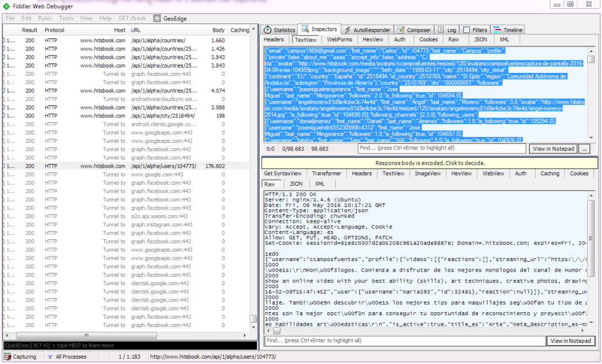
Task: Select the /api/1/alpha/countries/ session row
Action: (127, 41)
